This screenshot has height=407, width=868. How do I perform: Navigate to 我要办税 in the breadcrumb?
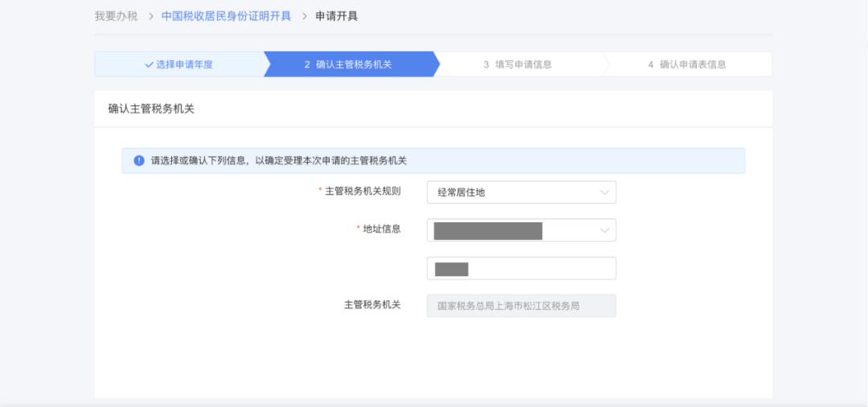pyautogui.click(x=117, y=16)
